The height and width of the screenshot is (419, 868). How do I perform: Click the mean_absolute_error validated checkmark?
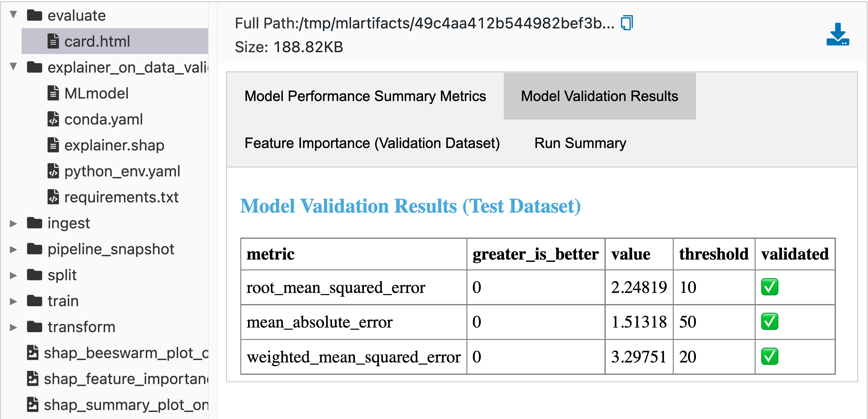[x=769, y=322]
